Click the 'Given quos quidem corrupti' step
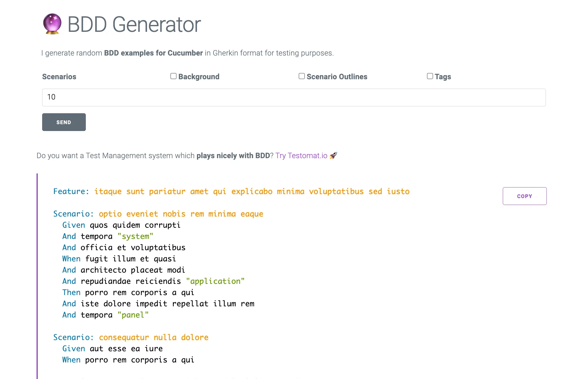588x379 pixels. pyautogui.click(x=121, y=225)
